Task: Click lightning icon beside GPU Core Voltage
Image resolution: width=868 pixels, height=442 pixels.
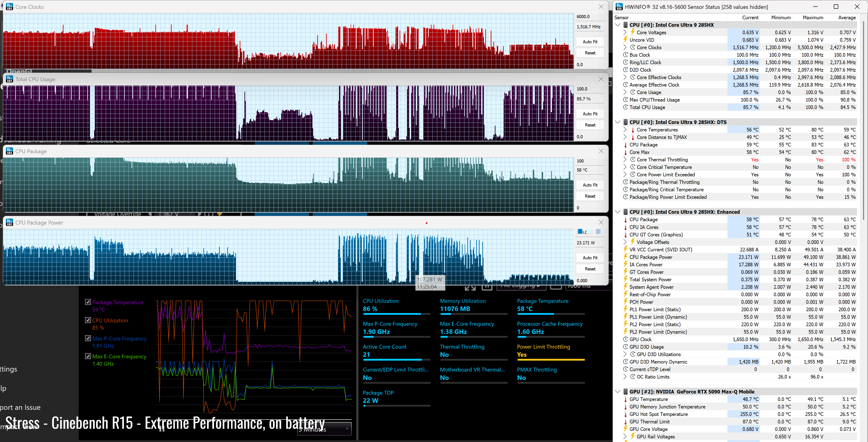Action: point(625,429)
